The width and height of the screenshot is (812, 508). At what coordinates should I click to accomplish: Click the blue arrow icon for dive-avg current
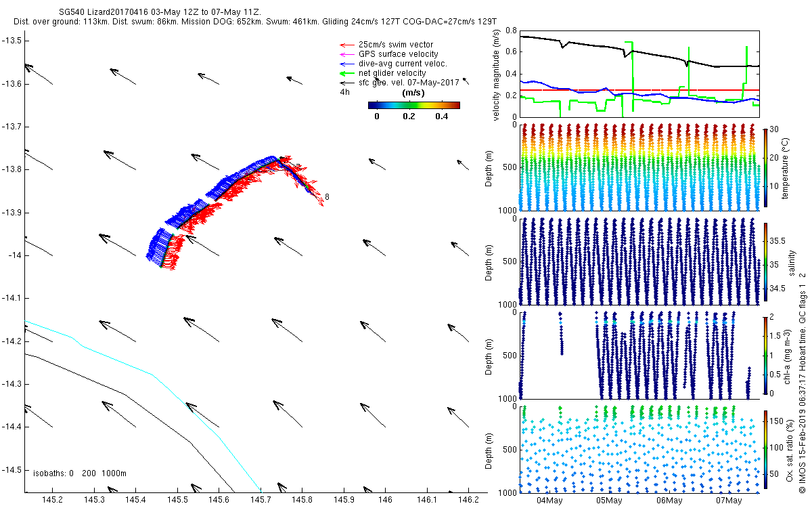(x=346, y=64)
